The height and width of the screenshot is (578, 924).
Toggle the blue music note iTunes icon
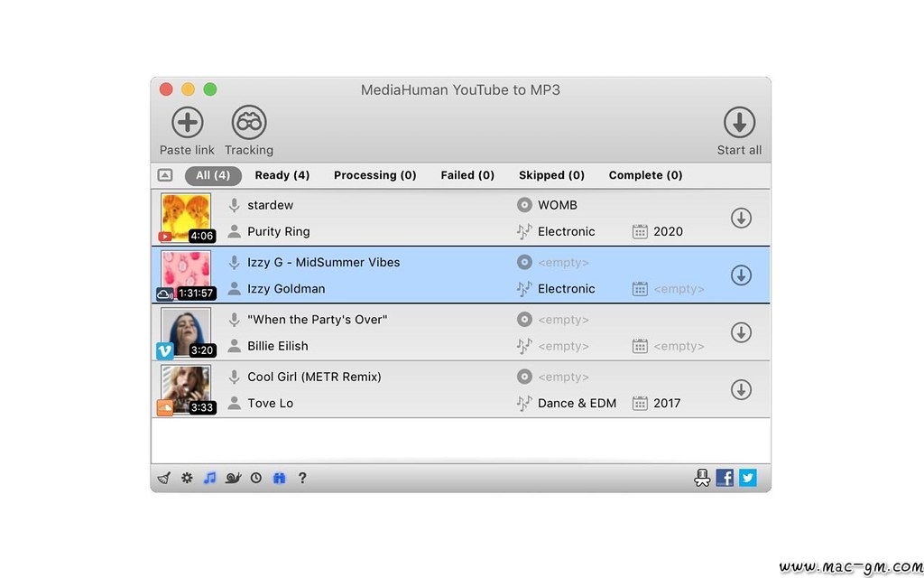click(x=209, y=478)
